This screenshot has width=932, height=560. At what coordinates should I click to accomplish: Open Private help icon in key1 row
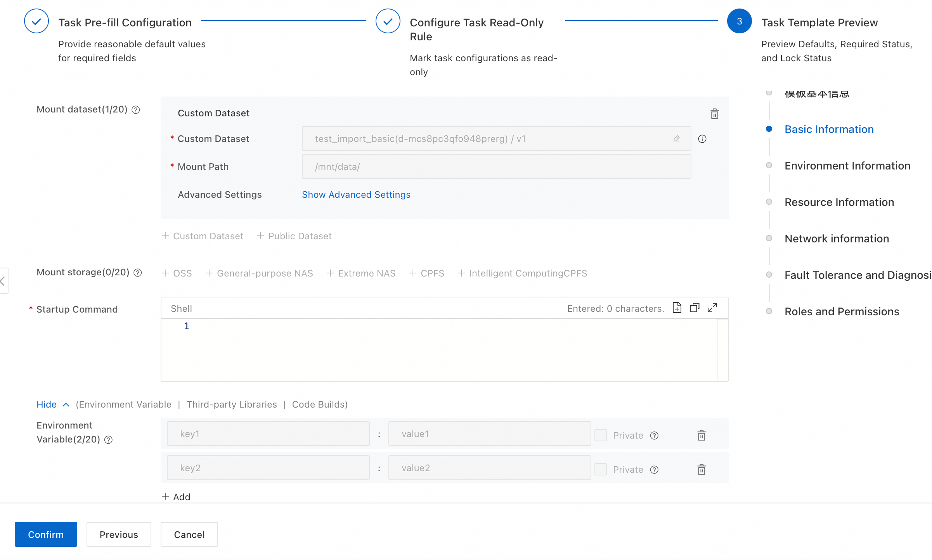[x=654, y=436]
